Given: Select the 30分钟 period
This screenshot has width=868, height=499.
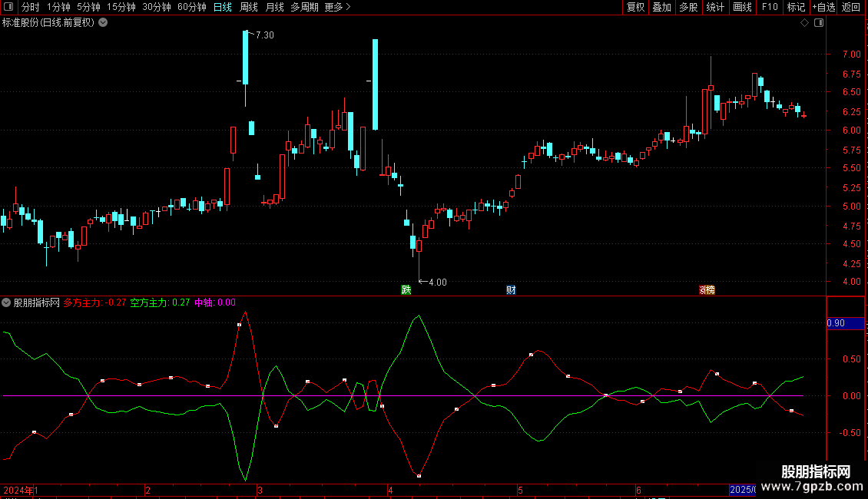Looking at the screenshot, I should (156, 7).
